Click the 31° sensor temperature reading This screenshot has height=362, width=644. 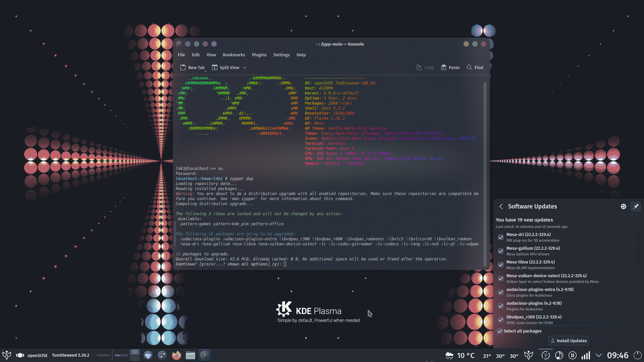[487, 356]
